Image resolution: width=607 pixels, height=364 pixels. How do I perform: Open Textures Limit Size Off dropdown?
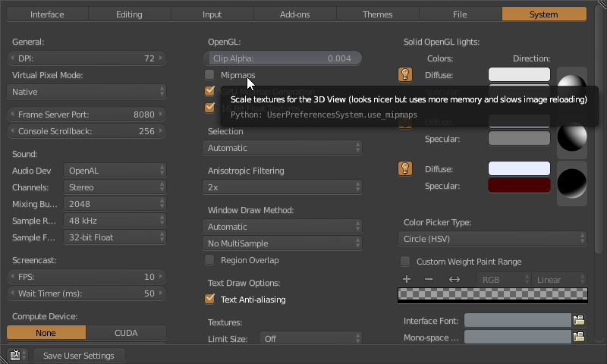pyautogui.click(x=311, y=339)
